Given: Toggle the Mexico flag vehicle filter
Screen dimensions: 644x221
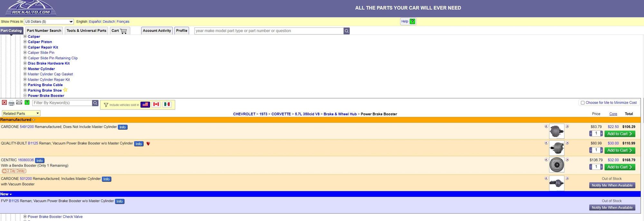Looking at the screenshot, I should click(x=167, y=105).
